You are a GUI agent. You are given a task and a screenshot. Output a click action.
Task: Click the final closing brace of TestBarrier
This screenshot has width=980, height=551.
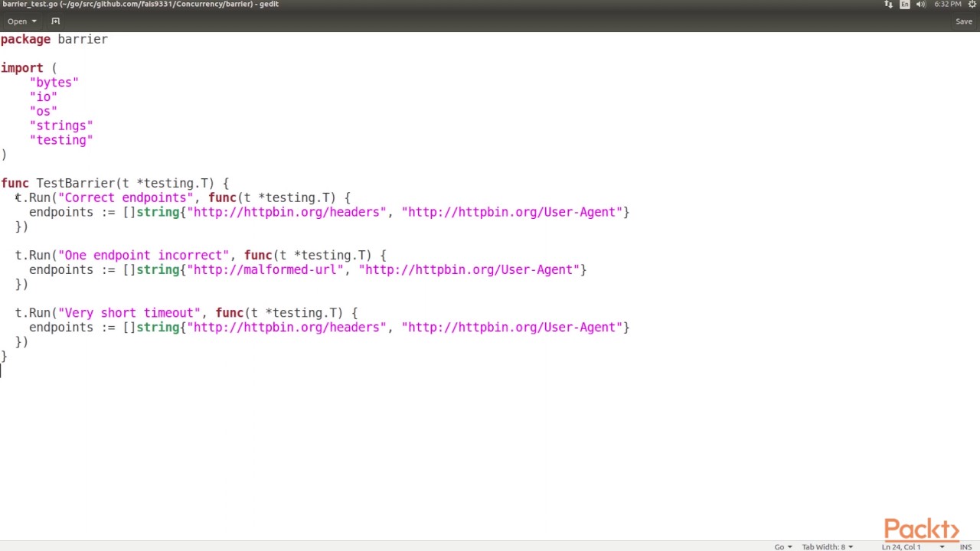tap(4, 356)
